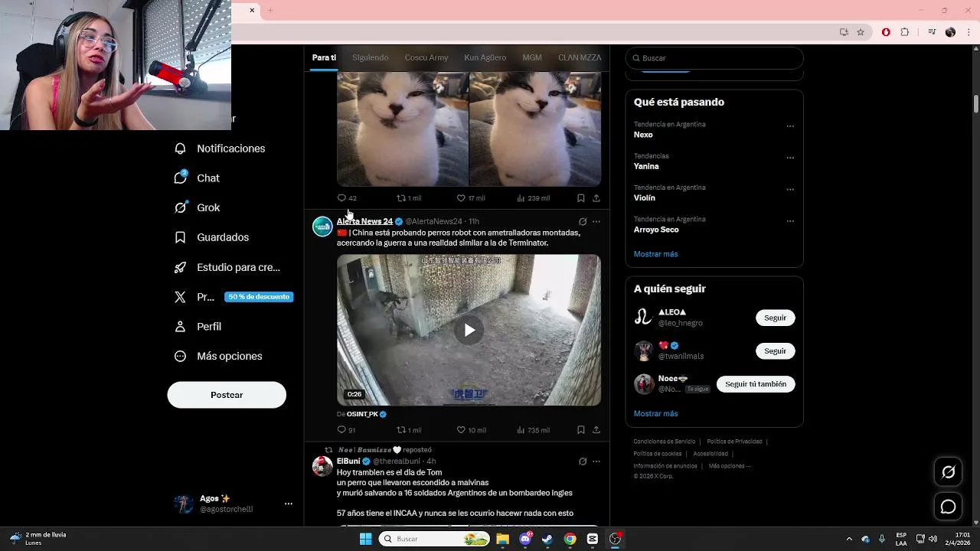Open Estudio para creadores in the sidebar
This screenshot has height=551, width=980.
click(227, 267)
